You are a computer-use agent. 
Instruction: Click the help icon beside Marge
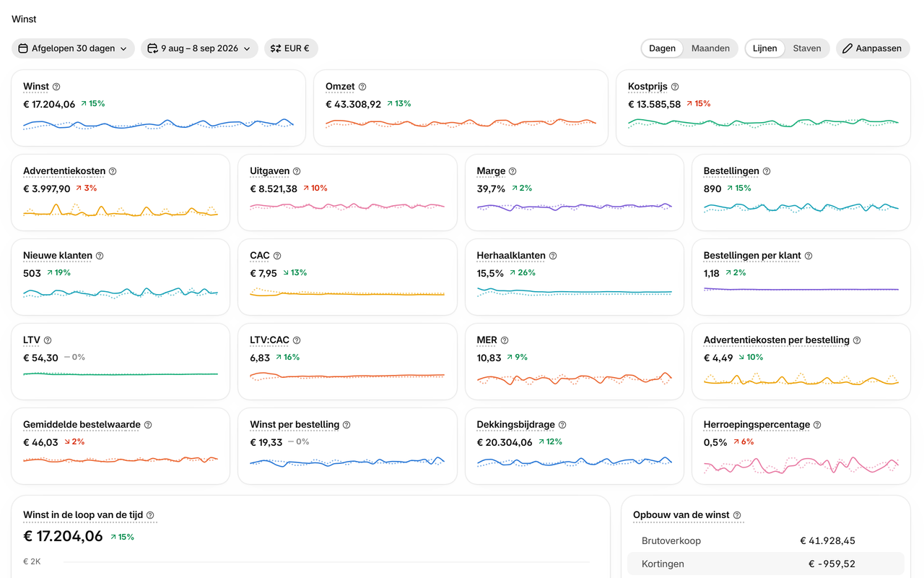513,171
